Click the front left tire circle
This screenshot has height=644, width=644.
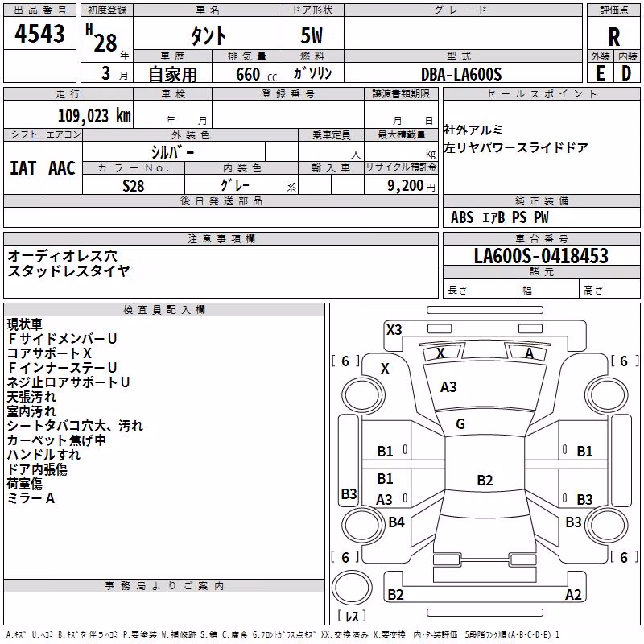(363, 396)
